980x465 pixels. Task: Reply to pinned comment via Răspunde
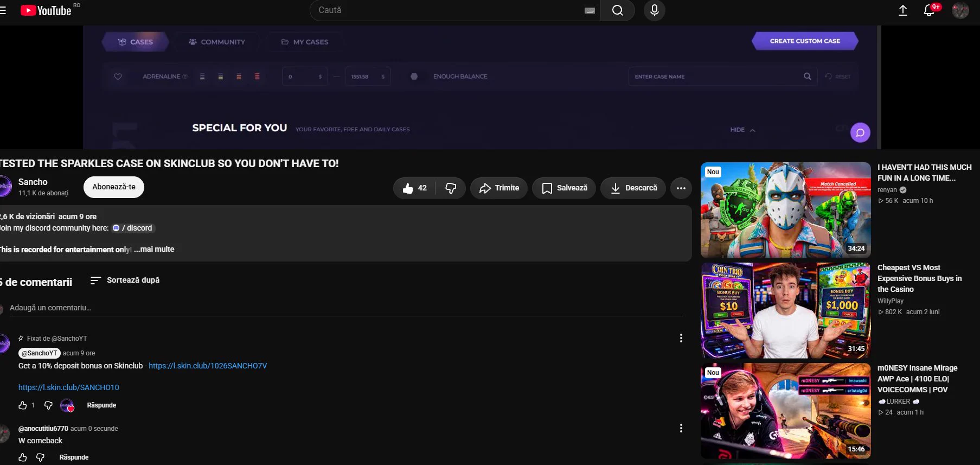pyautogui.click(x=101, y=405)
